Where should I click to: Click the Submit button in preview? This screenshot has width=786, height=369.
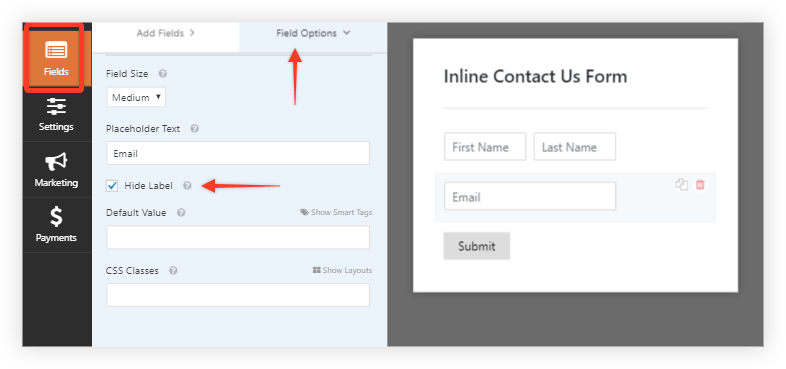click(477, 246)
